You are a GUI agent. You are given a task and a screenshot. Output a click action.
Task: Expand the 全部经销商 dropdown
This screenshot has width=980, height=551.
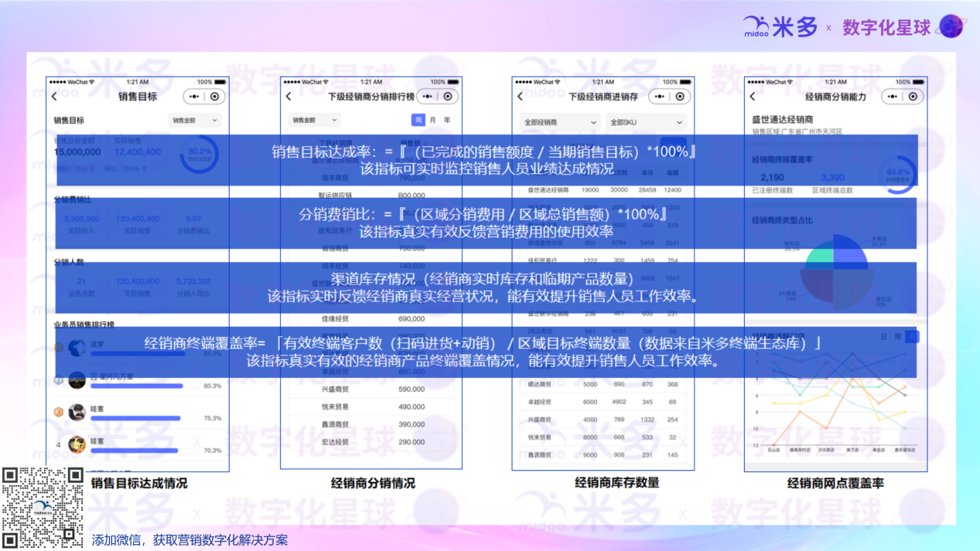tap(560, 122)
